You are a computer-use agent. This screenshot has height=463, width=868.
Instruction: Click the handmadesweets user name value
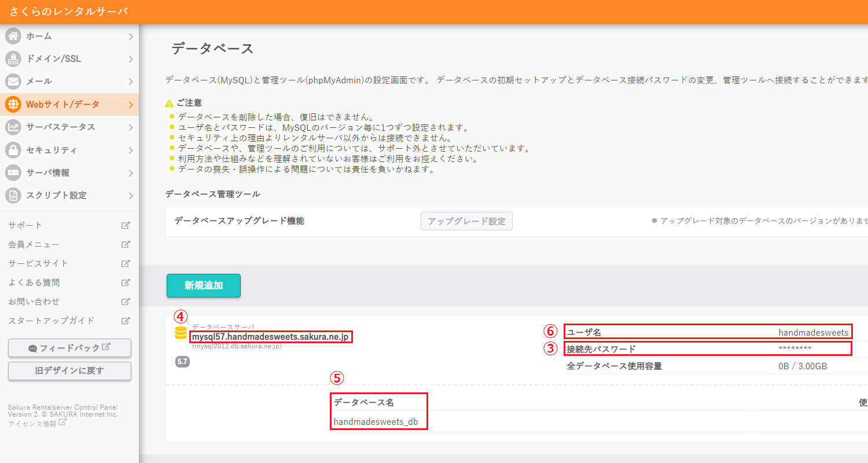pos(814,332)
